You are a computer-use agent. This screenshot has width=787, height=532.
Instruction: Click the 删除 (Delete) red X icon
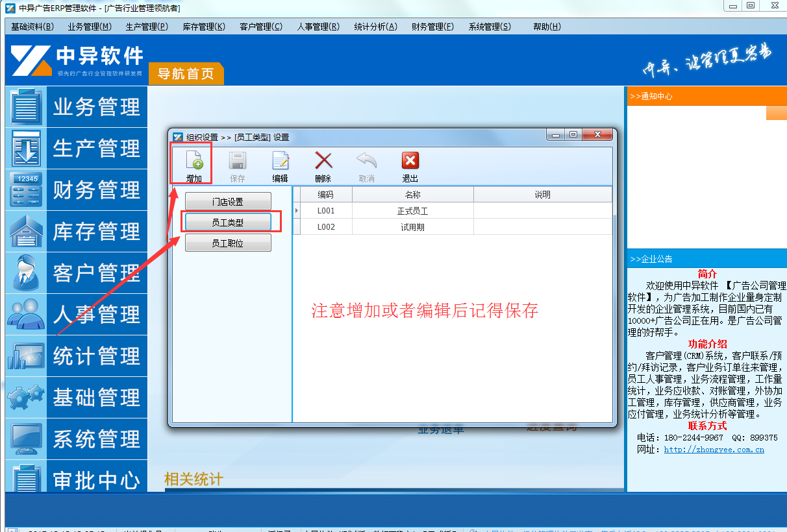[x=323, y=160]
